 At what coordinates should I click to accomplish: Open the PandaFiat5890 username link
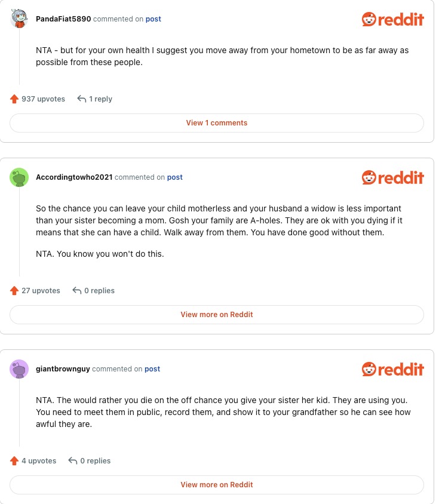[x=63, y=19]
